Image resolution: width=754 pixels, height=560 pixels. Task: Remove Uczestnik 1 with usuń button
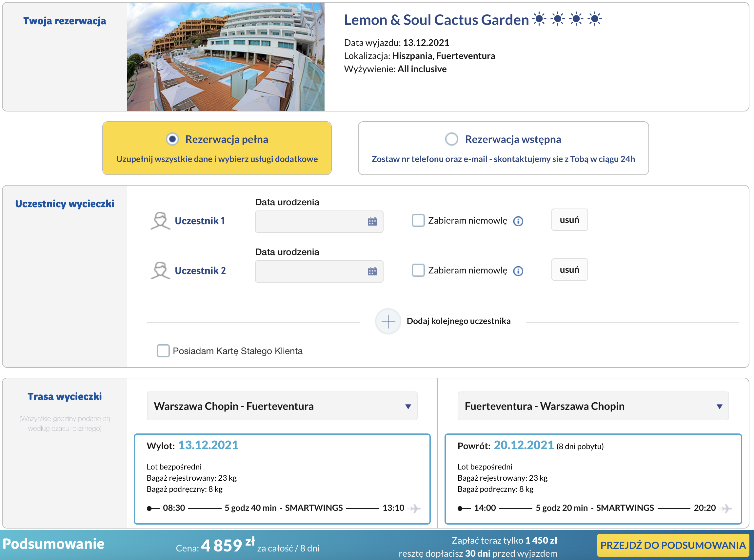click(x=569, y=220)
